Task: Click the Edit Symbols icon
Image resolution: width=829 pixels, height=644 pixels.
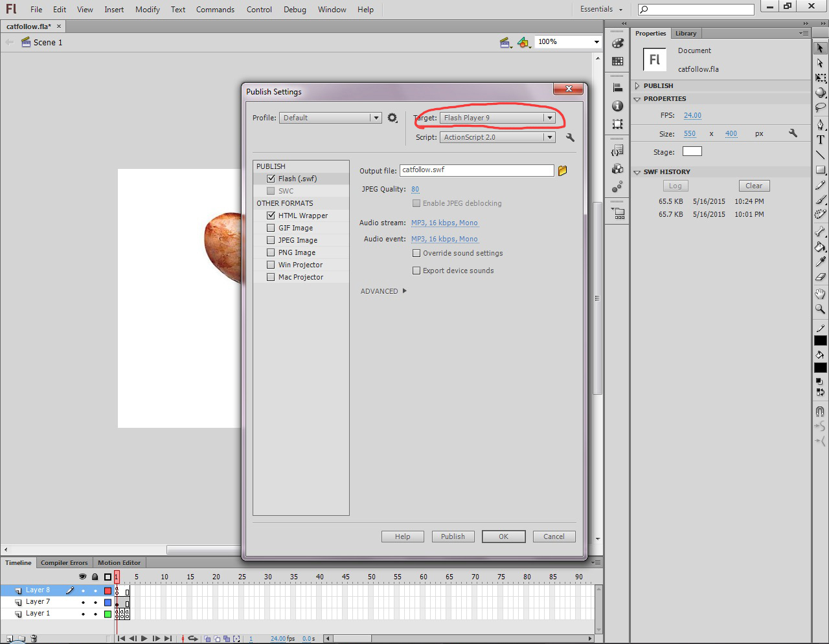Action: pyautogui.click(x=524, y=42)
